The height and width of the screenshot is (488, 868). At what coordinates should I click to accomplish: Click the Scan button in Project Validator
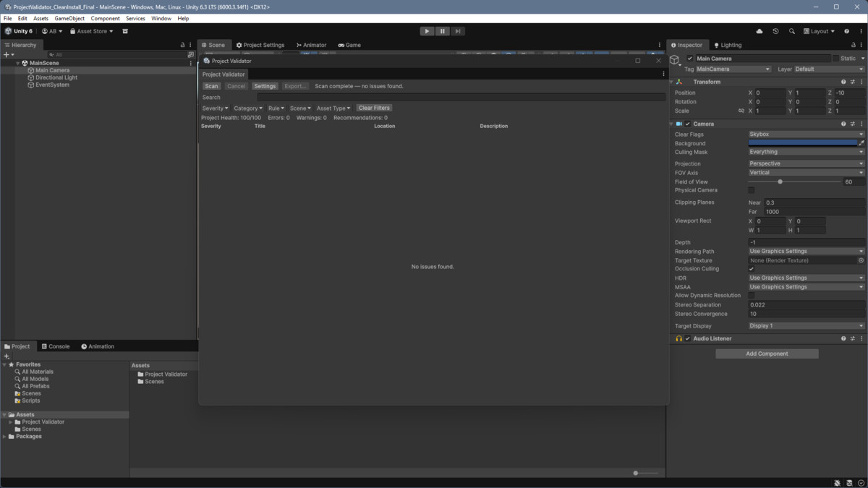211,86
